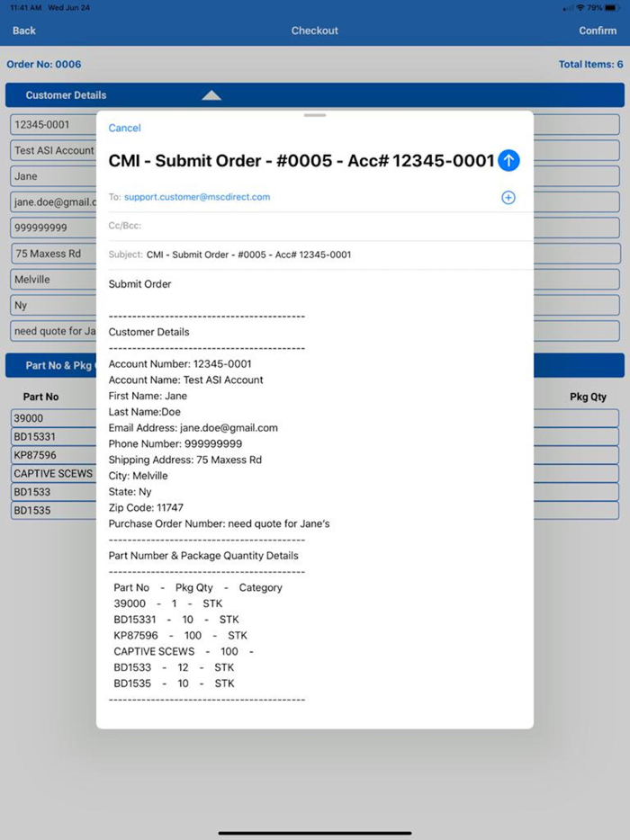Select the first name field Jane

315,176
